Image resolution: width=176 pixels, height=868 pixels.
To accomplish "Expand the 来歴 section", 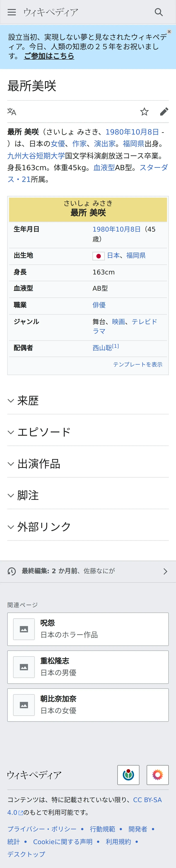I will [x=88, y=400].
